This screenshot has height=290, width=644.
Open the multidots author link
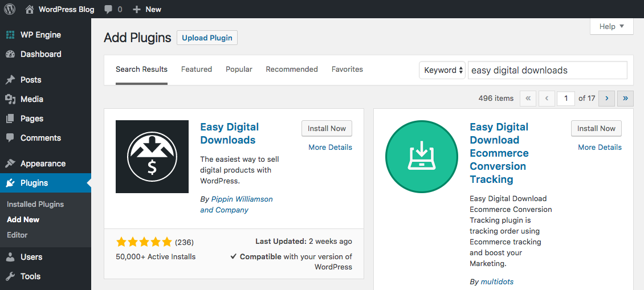click(x=496, y=281)
